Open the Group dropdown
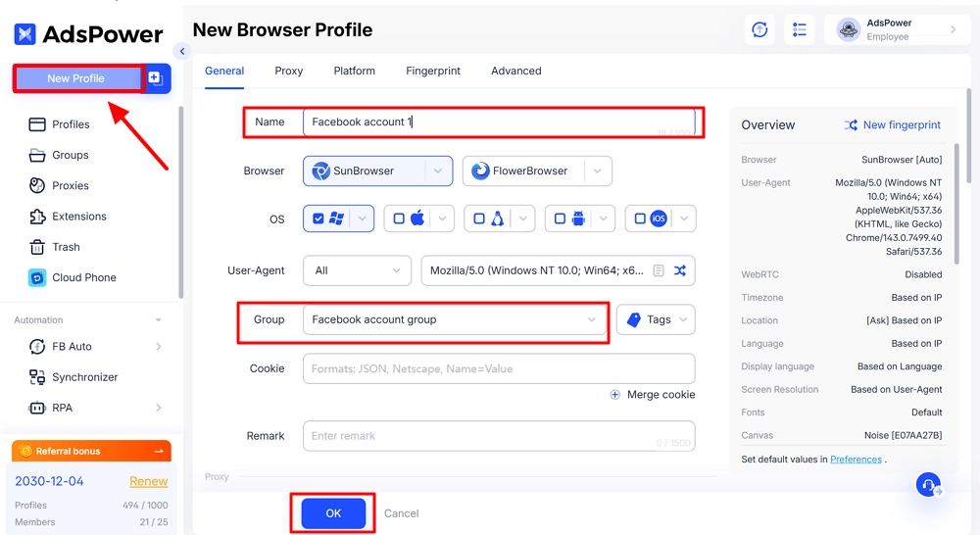Viewport: 980px width, 535px height. (455, 319)
